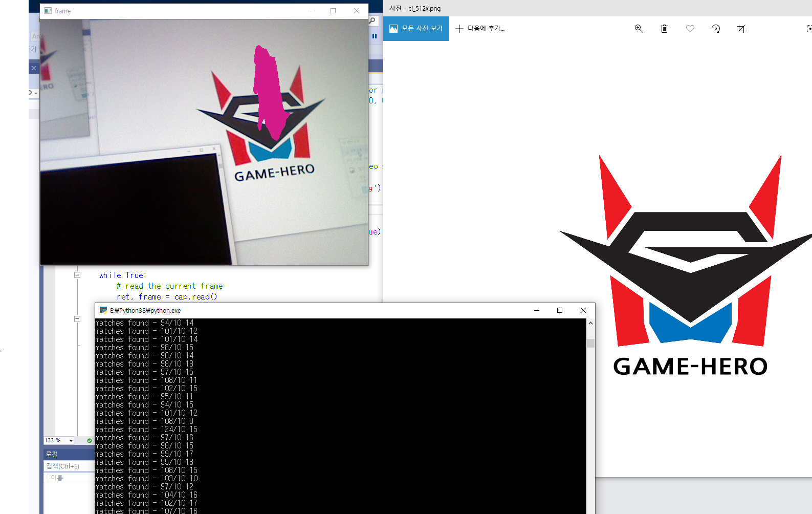Click the trash delete icon in Photos

(664, 29)
